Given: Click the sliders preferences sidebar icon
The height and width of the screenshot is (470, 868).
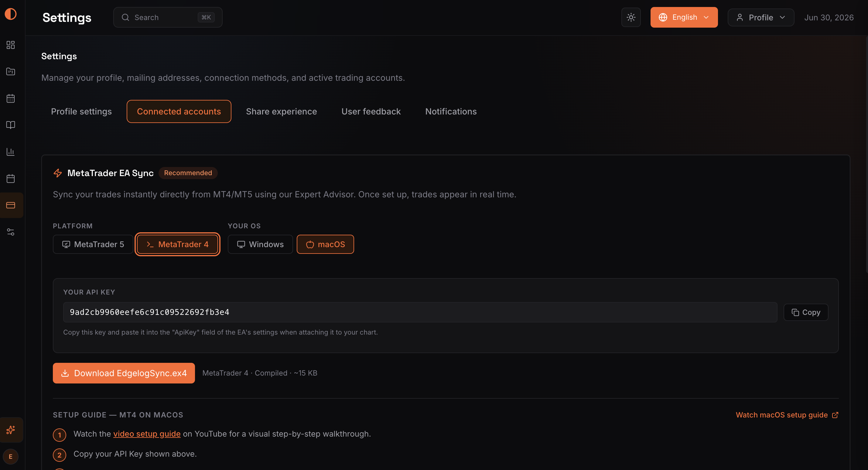Looking at the screenshot, I should (x=11, y=232).
